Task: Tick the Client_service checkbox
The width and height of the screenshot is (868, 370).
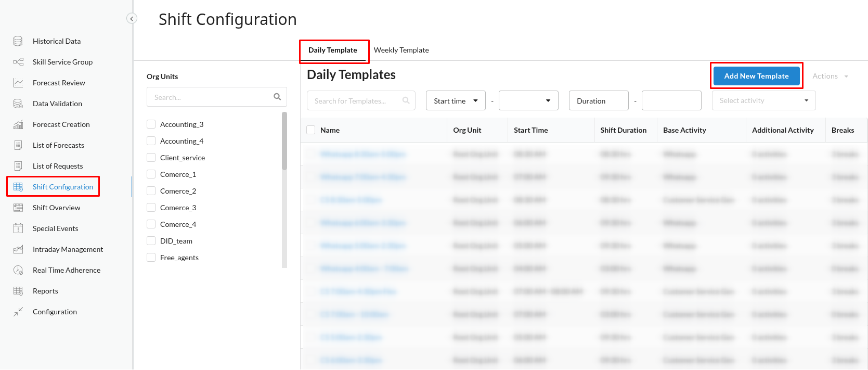Action: 151,158
